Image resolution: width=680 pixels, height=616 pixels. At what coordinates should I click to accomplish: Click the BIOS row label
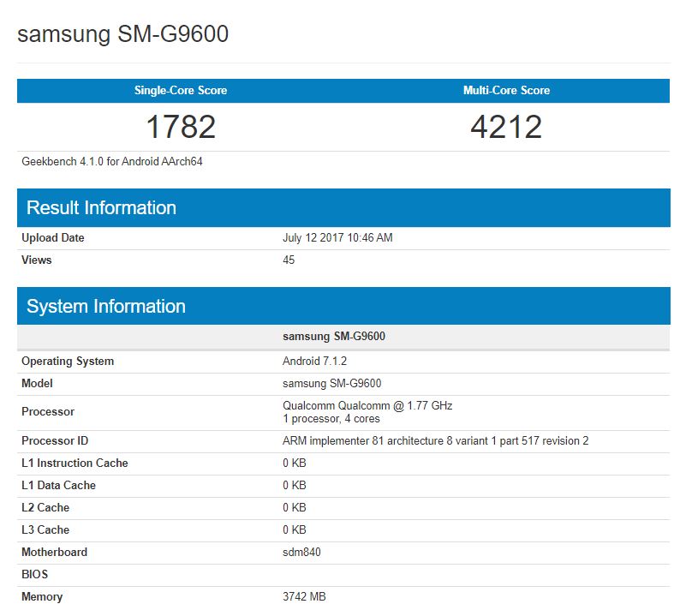pyautogui.click(x=35, y=574)
